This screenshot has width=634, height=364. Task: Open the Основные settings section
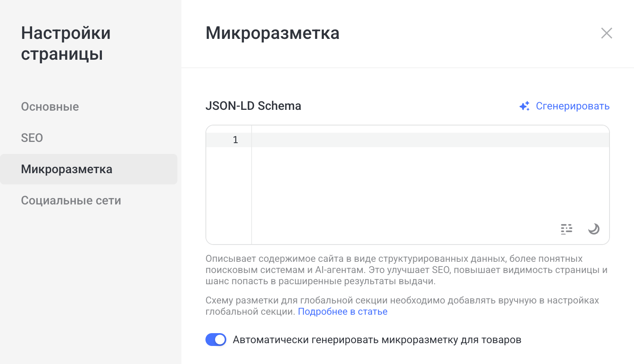[x=50, y=107]
